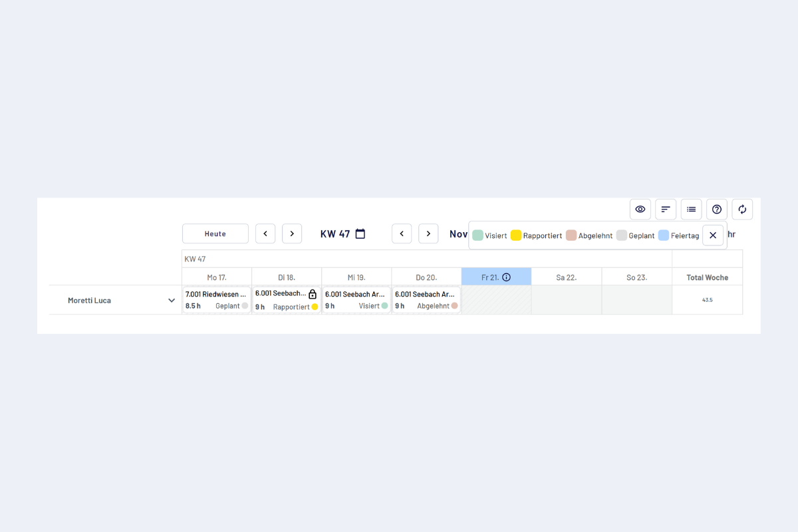Expand the Moretti Luca row
This screenshot has width=798, height=532.
point(172,301)
